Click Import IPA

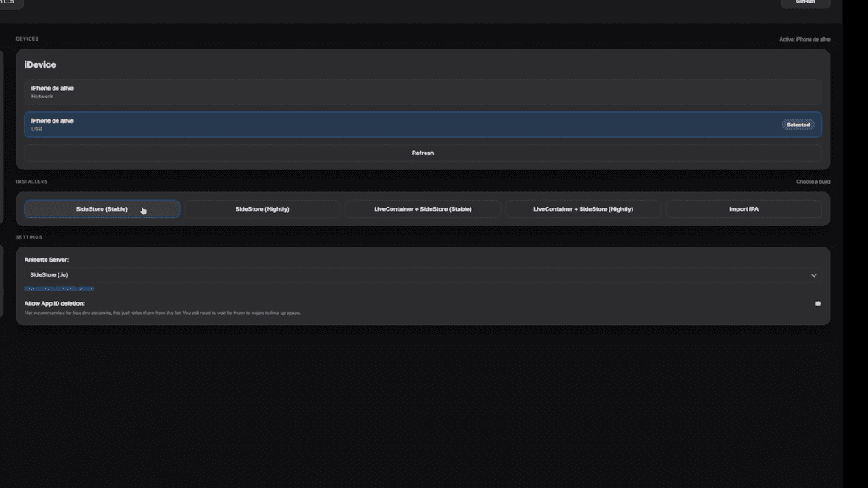pyautogui.click(x=743, y=208)
